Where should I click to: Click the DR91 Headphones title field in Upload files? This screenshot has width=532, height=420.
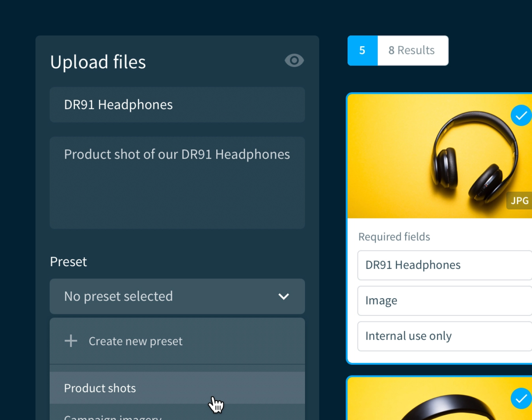[x=177, y=105]
